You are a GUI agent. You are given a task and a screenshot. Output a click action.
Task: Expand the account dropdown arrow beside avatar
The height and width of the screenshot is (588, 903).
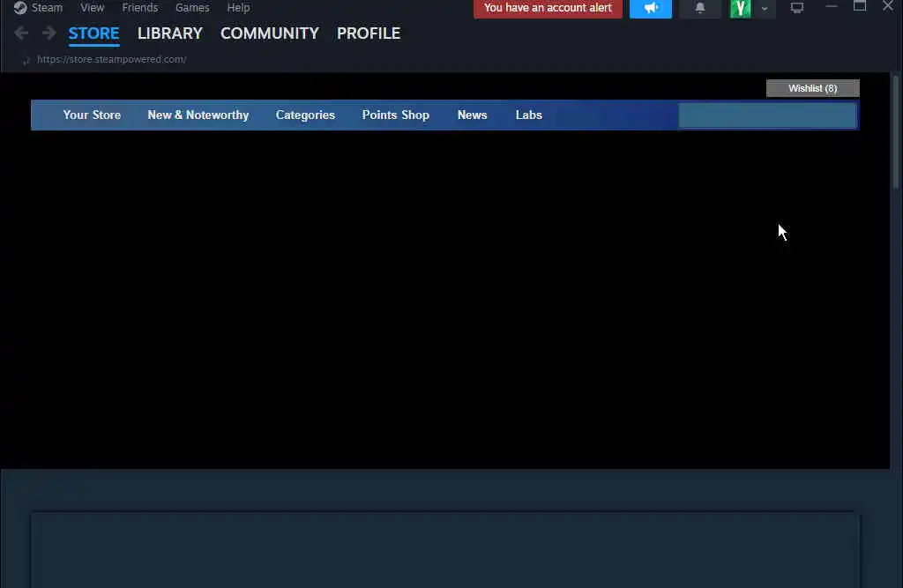765,9
